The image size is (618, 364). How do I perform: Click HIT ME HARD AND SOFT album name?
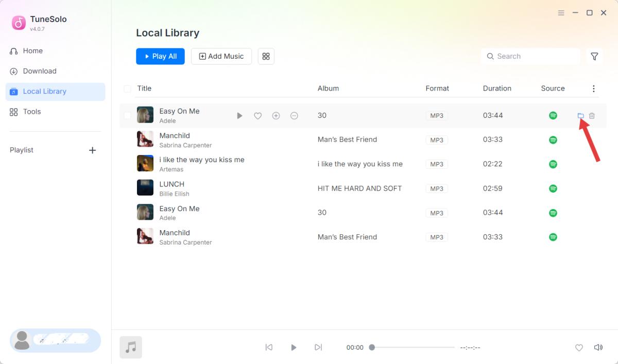(x=359, y=188)
